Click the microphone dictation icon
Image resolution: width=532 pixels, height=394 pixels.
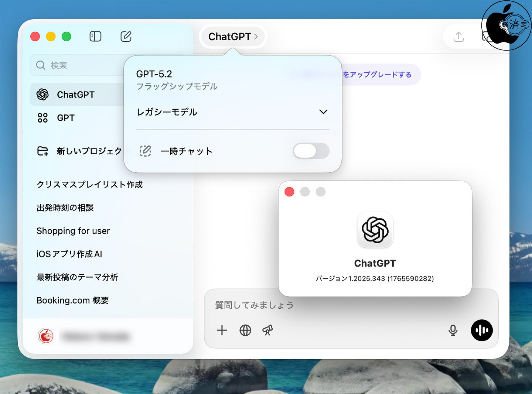click(453, 330)
